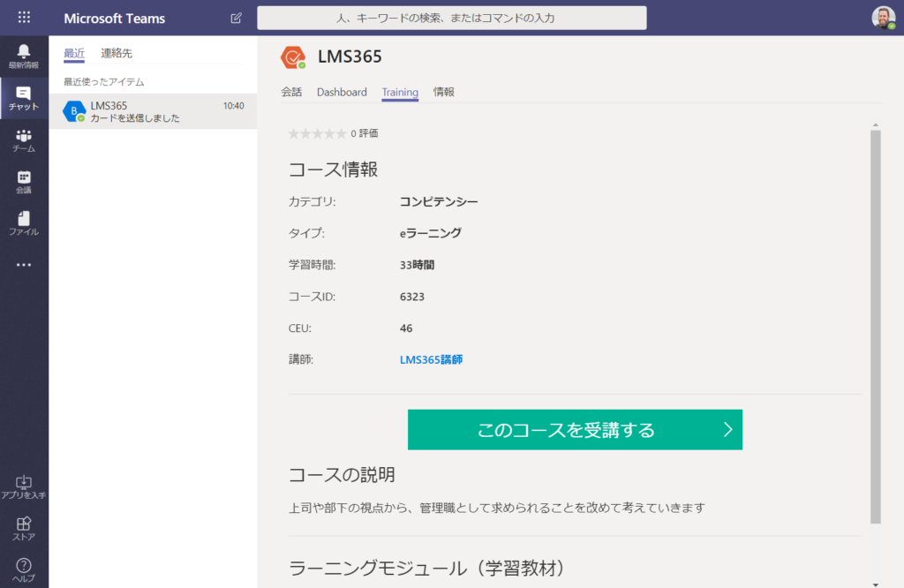Open the LMS365講師 instructor link
Screen dimensions: 904x588
click(431, 359)
